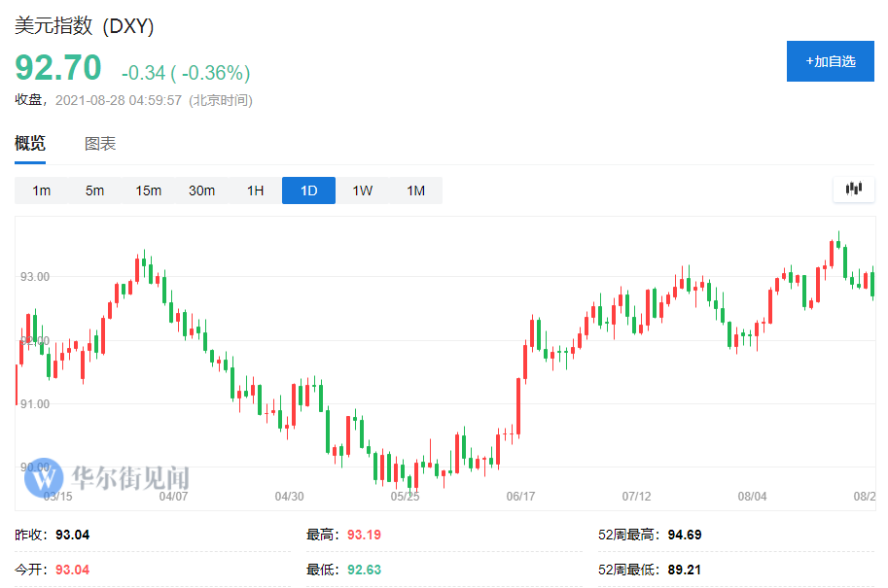Viewport: 888px width, 588px height.
Task: Select the highlighted 1D timeframe
Action: click(x=308, y=190)
